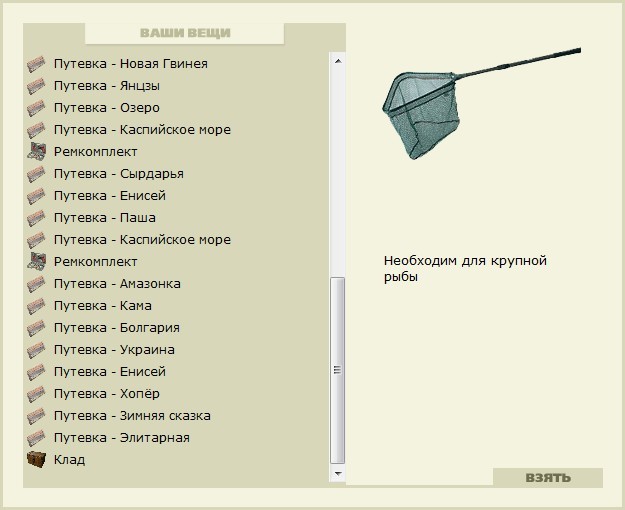Click ticket icon of Каспийское море row below Озеро
Image resolution: width=625 pixels, height=510 pixels.
click(x=36, y=130)
